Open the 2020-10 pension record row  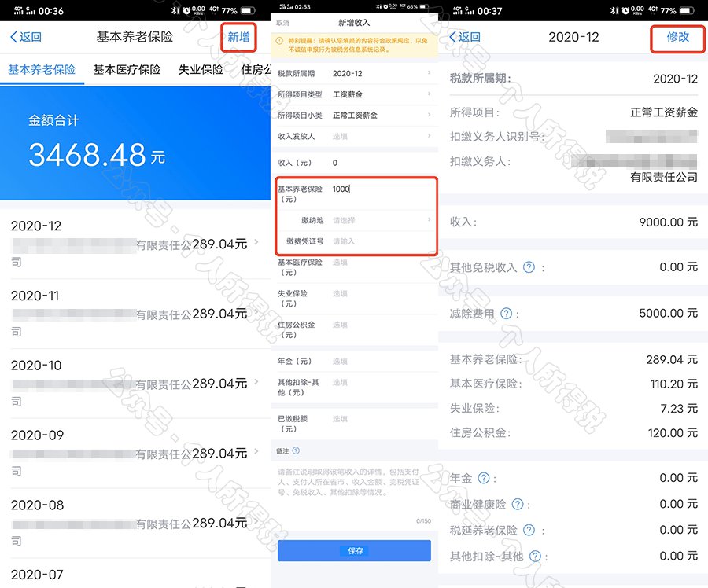click(135, 384)
